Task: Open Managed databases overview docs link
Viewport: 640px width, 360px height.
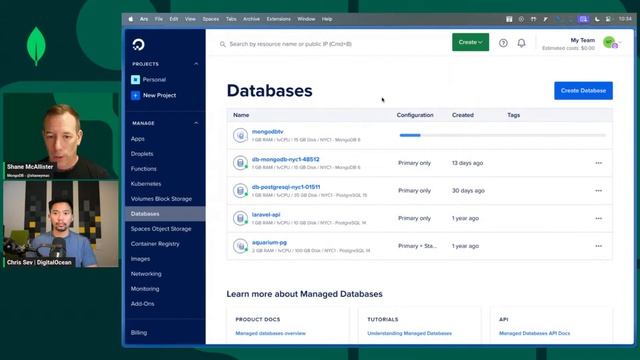Action: (271, 333)
